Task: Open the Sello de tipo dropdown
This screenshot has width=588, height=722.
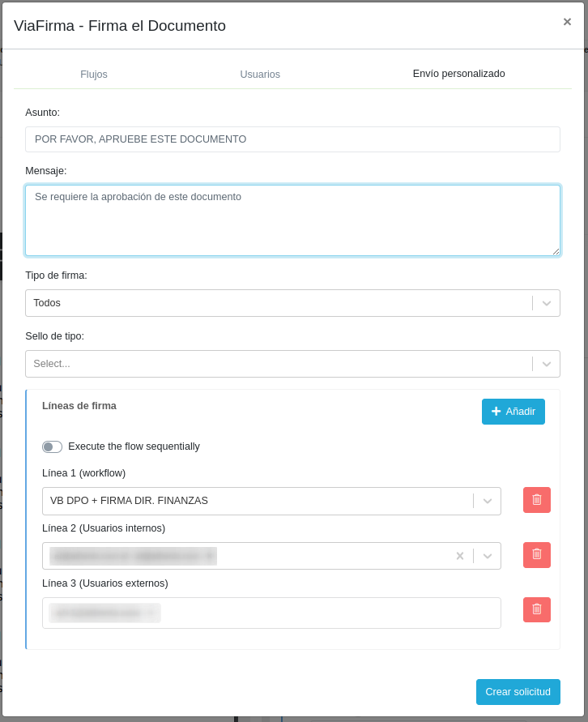Action: point(547,364)
